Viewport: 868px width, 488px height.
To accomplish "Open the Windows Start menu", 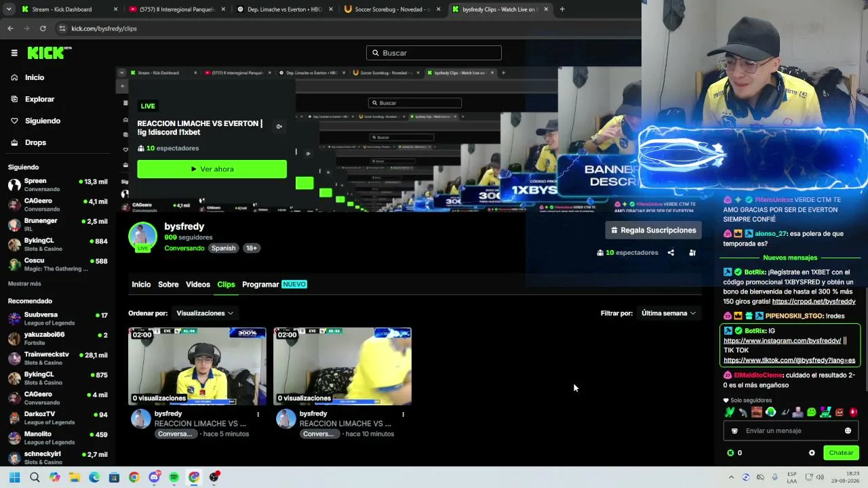I will (14, 477).
